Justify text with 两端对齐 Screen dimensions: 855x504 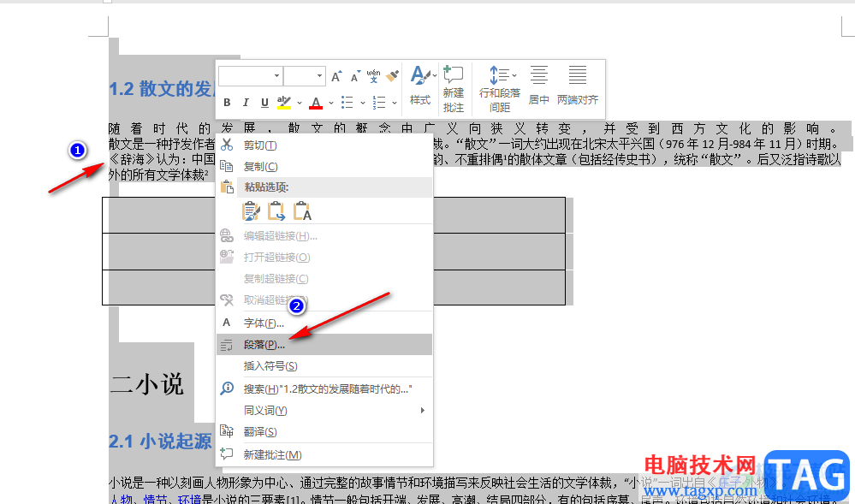(578, 86)
